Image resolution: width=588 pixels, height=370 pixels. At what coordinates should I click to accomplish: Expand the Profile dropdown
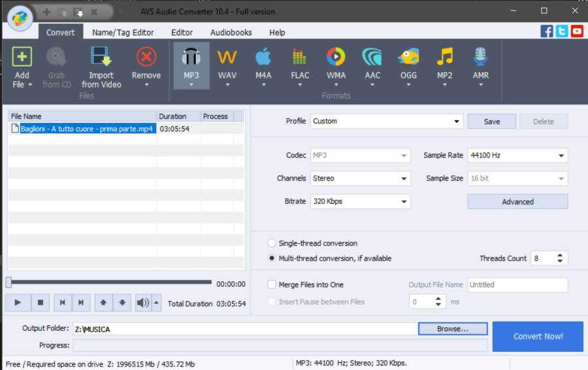pyautogui.click(x=457, y=122)
